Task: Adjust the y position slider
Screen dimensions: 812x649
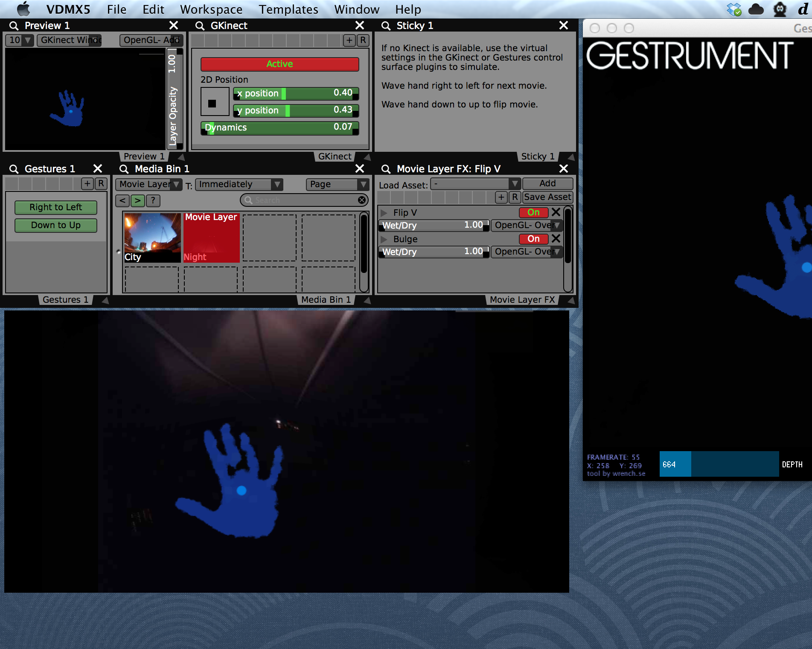Action: pos(296,110)
